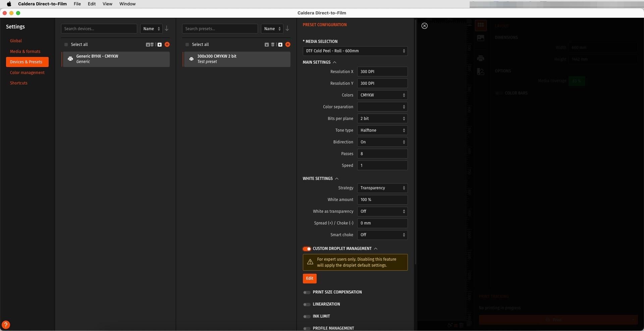Open the Media Selection dropdown
This screenshot has height=331, width=644.
coord(355,51)
